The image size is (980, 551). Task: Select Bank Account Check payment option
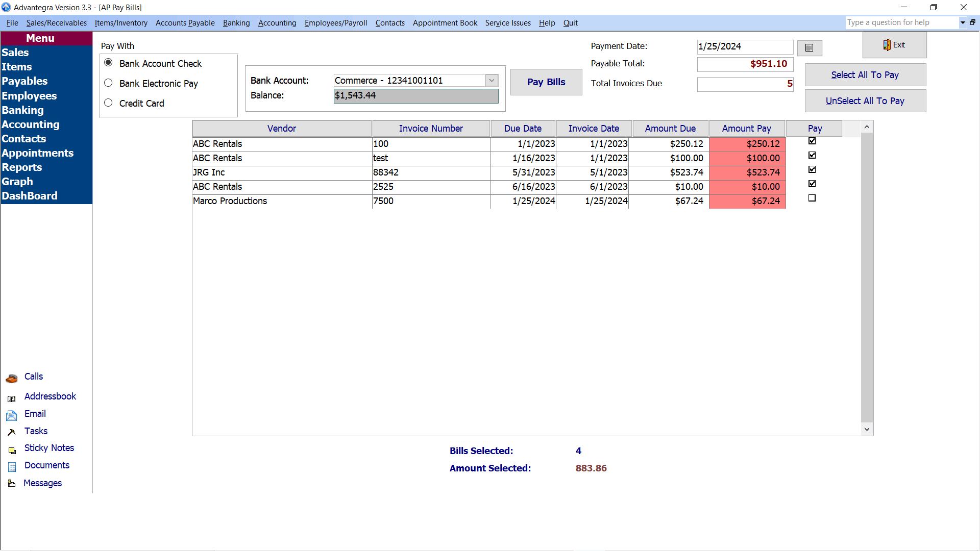point(108,62)
